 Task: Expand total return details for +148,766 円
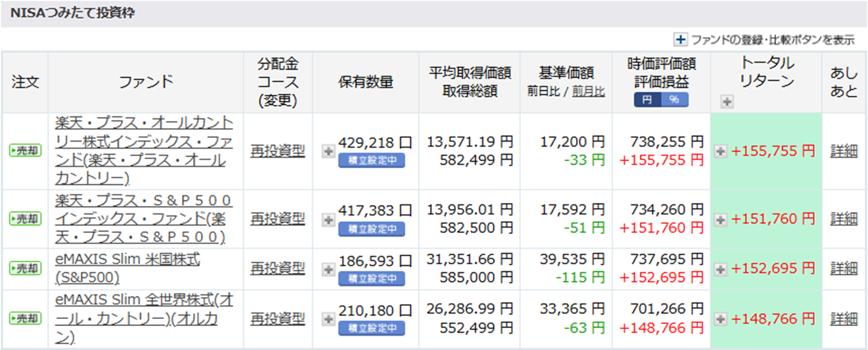[720, 319]
